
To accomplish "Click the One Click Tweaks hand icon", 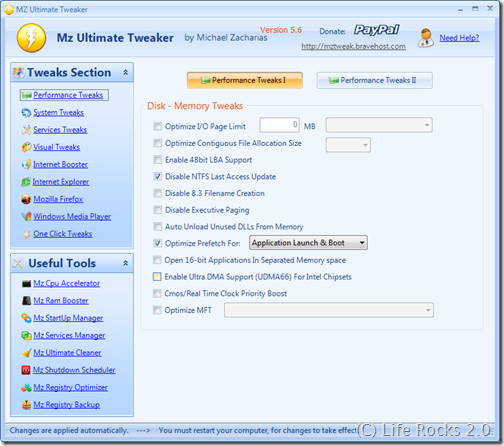I will click(27, 234).
